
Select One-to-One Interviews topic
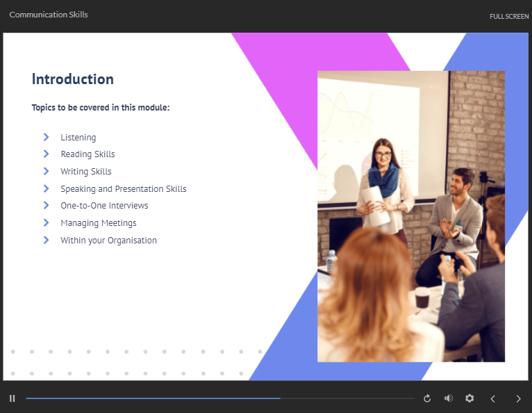[104, 206]
